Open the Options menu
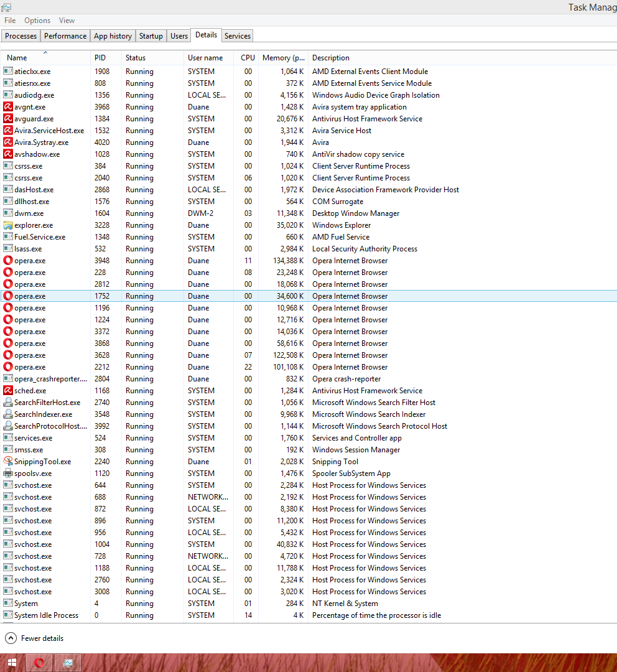The image size is (617, 672). click(37, 21)
